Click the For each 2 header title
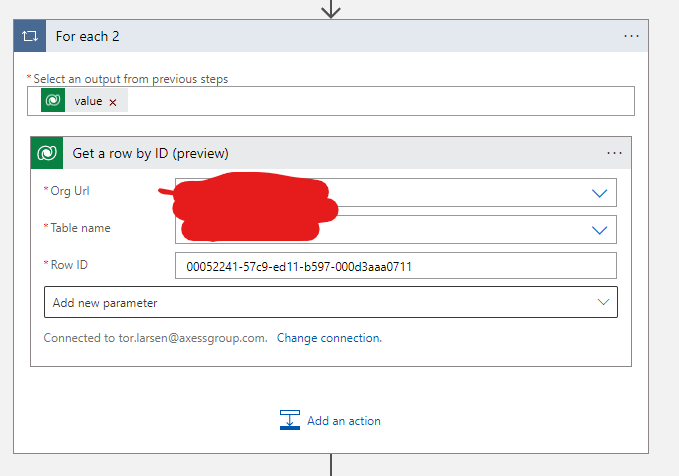This screenshot has width=679, height=476. (87, 36)
